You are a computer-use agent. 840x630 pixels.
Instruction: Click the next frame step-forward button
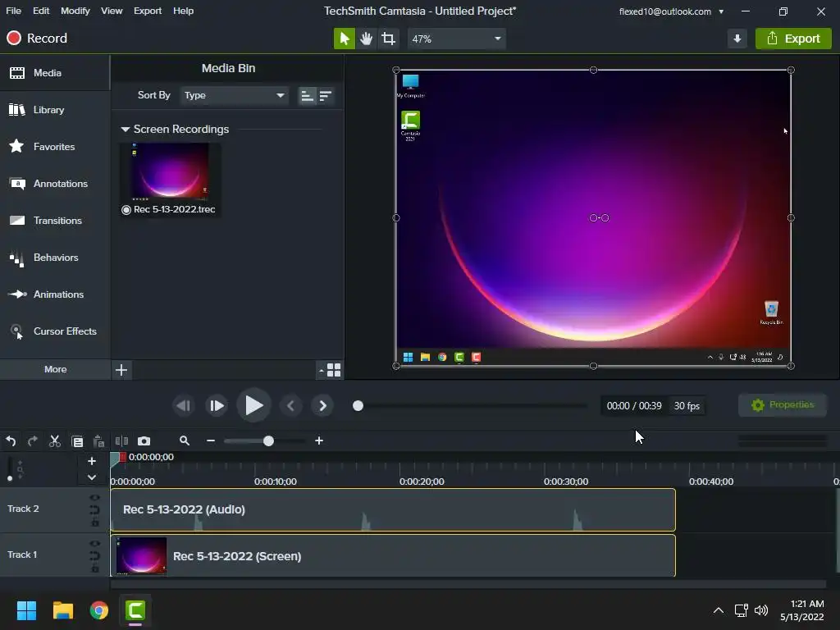coord(217,406)
